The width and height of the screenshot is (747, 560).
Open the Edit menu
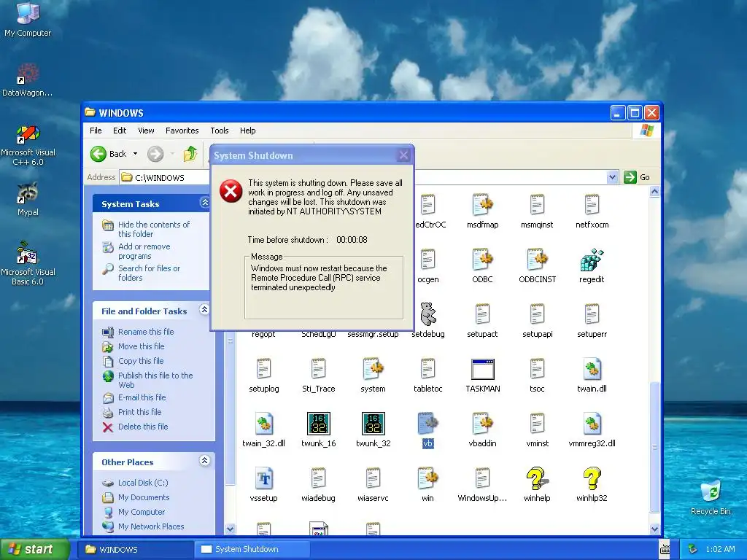click(120, 131)
